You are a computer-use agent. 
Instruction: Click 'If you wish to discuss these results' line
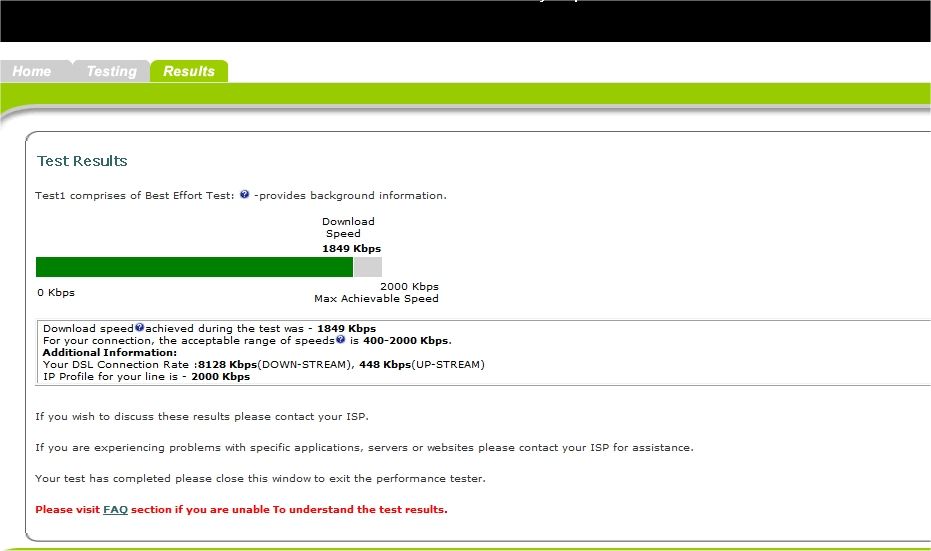click(x=202, y=417)
